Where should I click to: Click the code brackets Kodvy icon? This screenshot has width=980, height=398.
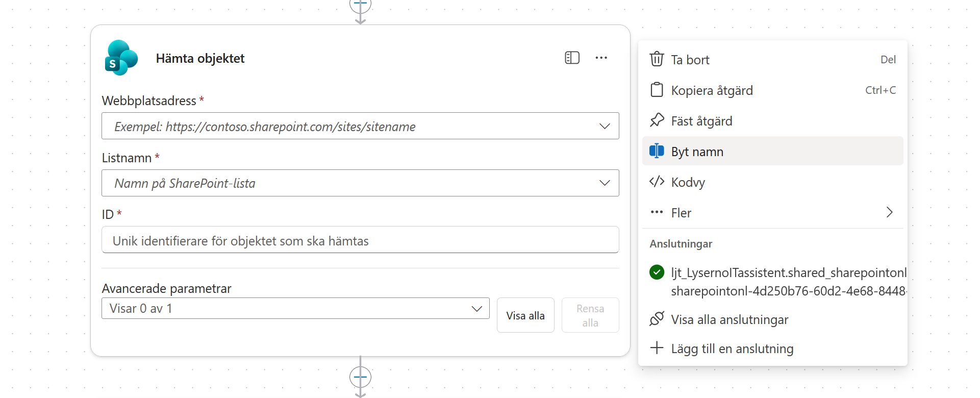(x=657, y=182)
